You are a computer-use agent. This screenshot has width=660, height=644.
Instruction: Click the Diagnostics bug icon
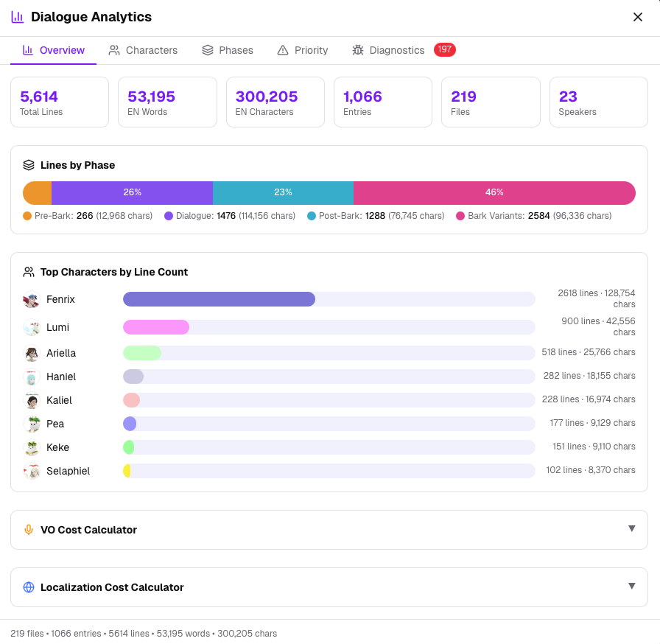[x=359, y=50]
